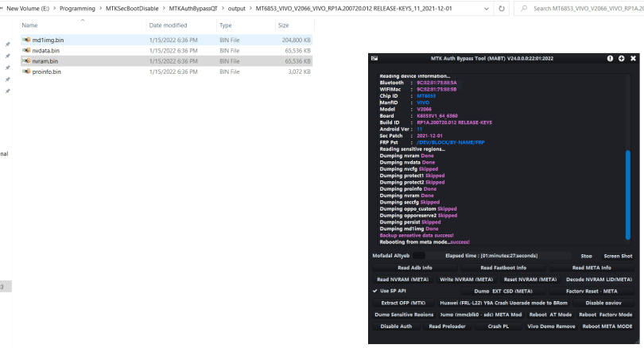Refresh the Explorer folder view
The image size is (644, 348).
click(x=502, y=8)
